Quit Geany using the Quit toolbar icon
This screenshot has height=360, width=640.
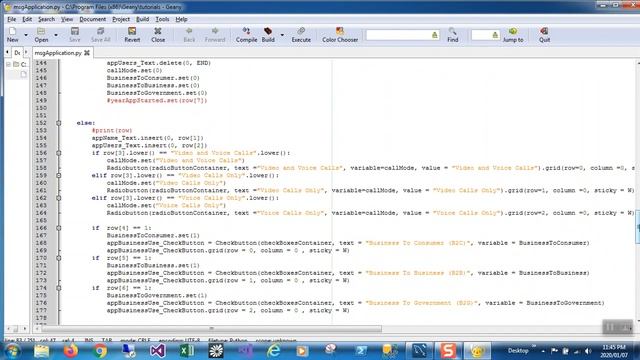pos(544,35)
